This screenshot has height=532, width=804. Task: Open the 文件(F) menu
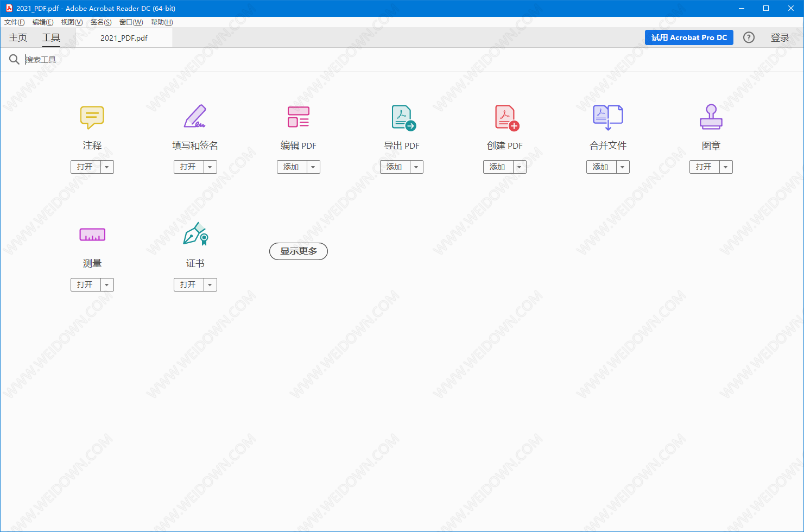pyautogui.click(x=15, y=22)
